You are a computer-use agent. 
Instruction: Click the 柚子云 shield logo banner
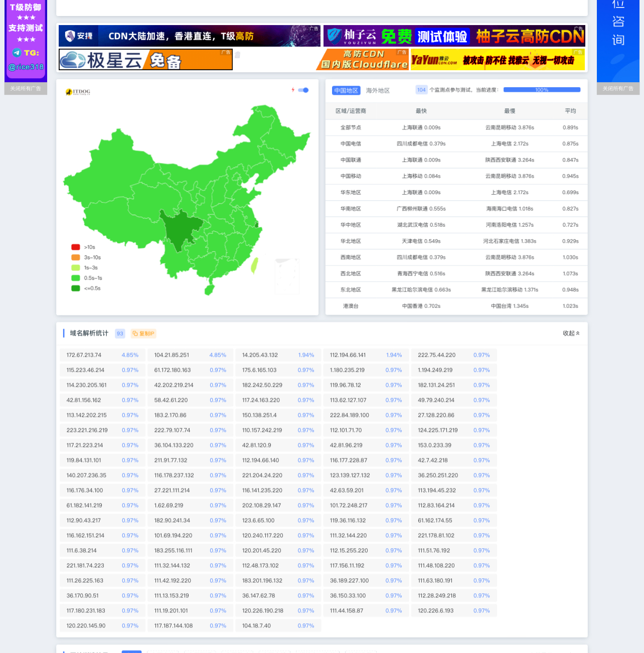[x=454, y=36]
